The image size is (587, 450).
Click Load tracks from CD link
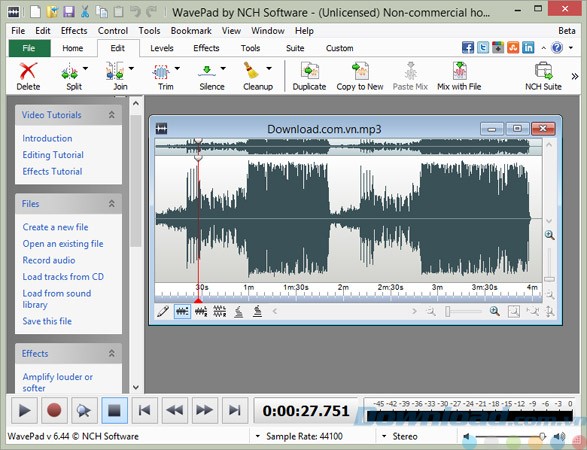tap(63, 276)
